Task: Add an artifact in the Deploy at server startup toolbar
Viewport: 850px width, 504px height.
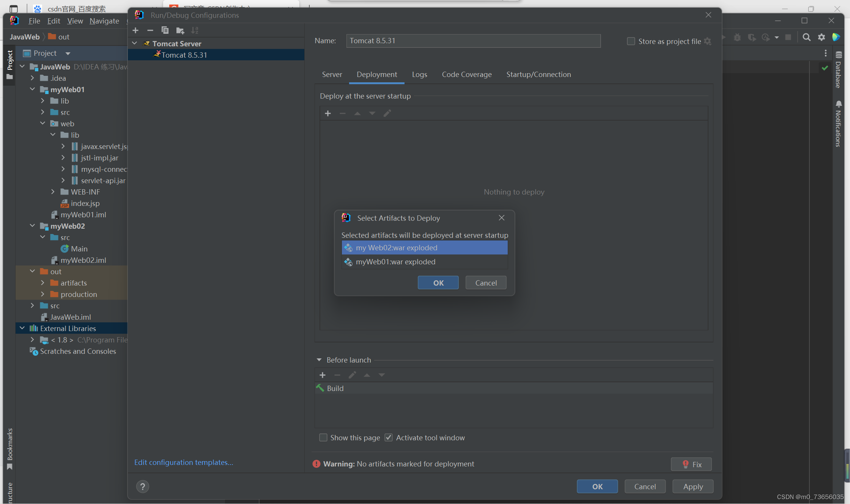Action: pyautogui.click(x=328, y=113)
